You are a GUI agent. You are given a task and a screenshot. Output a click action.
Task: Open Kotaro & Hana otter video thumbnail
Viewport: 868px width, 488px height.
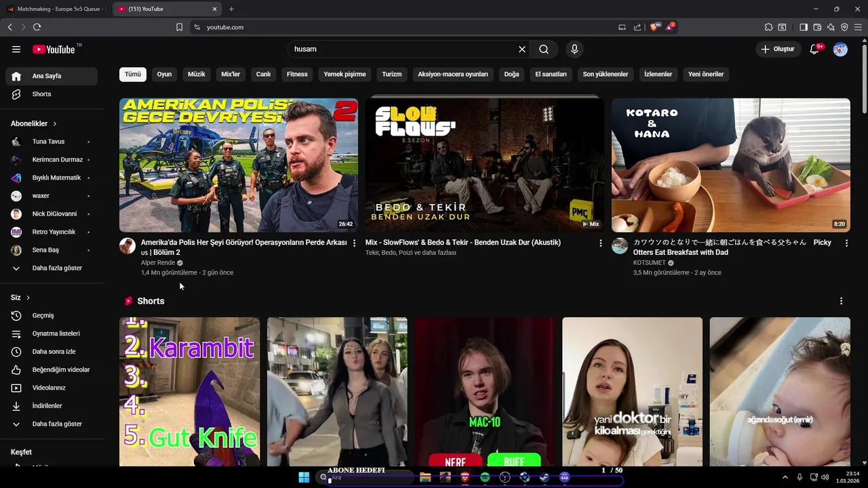(x=730, y=165)
